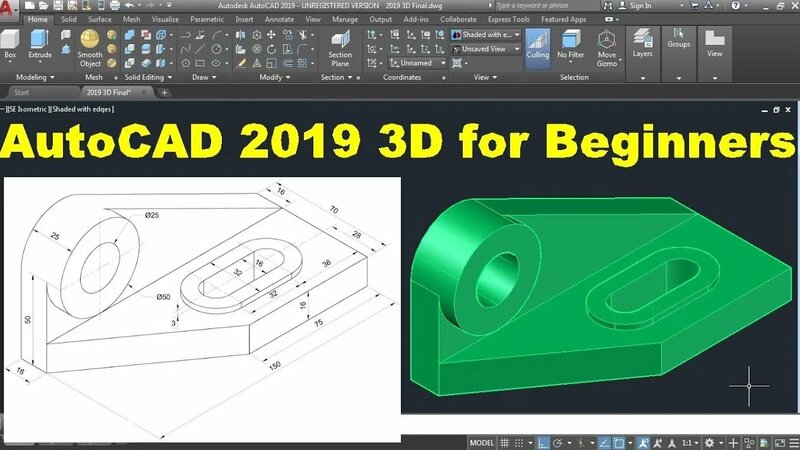
Task: Click the status bar Workspace Switching gear
Action: tap(709, 443)
